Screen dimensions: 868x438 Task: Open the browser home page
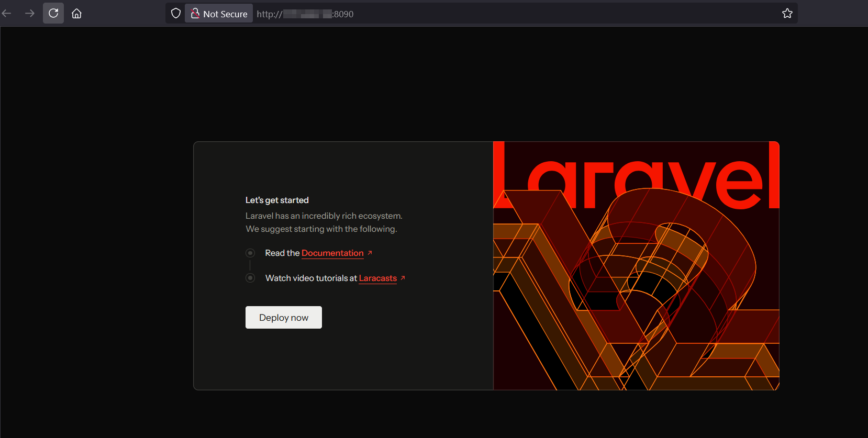tap(76, 14)
